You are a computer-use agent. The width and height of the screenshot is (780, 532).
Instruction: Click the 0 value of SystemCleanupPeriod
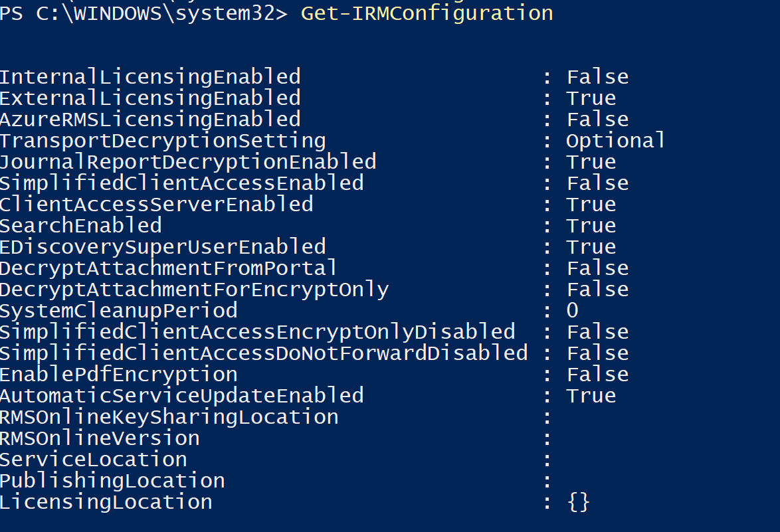(572, 311)
